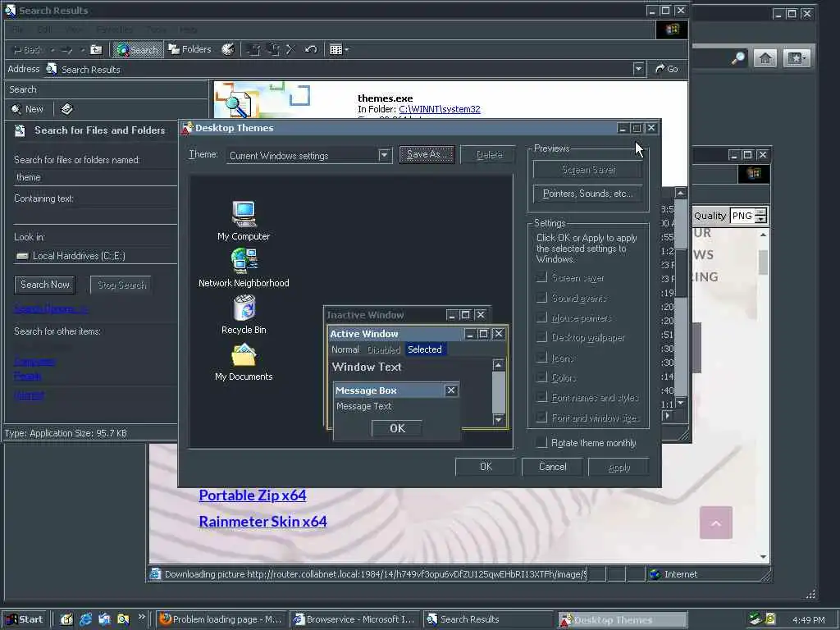
Task: Click the Undo toolbar icon
Action: click(x=311, y=50)
